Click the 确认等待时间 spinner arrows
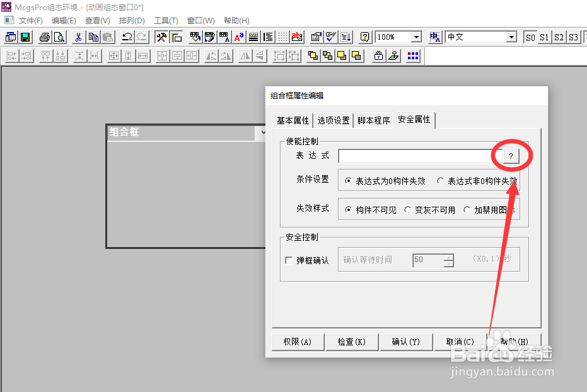587x392 pixels. click(448, 260)
